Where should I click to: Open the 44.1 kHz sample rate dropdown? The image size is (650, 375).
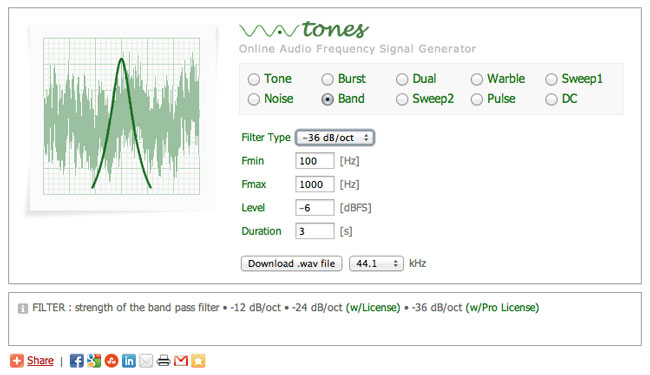click(x=376, y=264)
